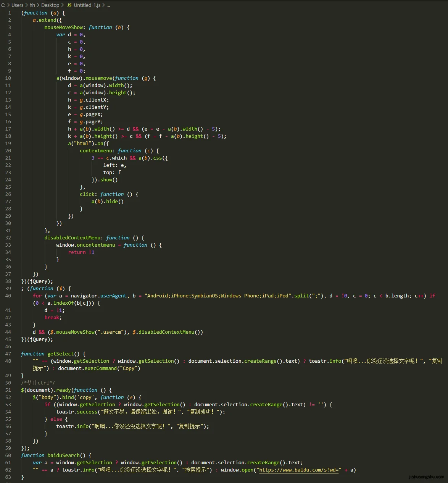Click "3 == c.which" on line 21

click(109, 158)
